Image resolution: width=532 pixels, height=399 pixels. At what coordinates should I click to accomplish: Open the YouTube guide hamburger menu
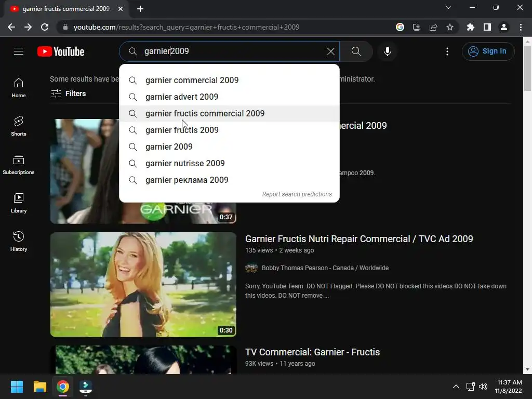pos(19,51)
